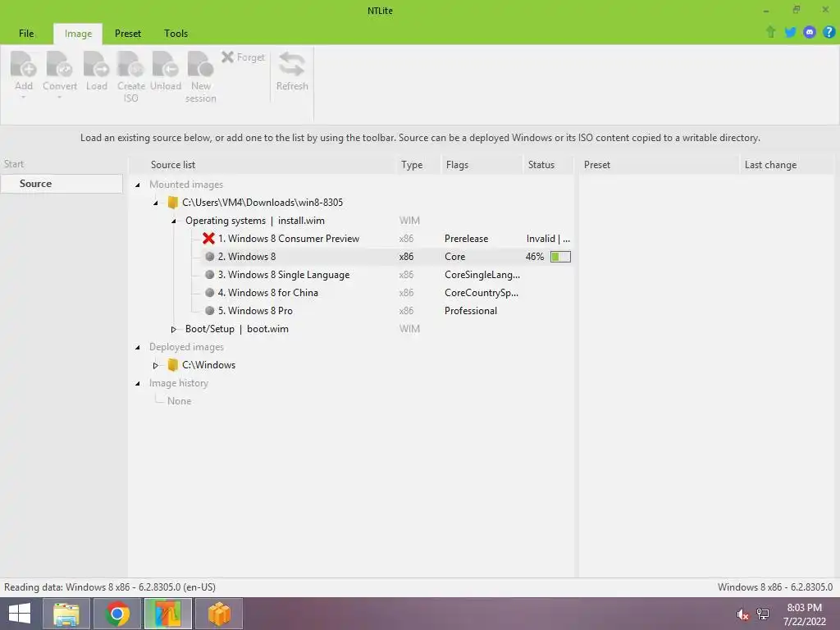
Task: Click the Prerelease flag cell
Action: point(466,239)
